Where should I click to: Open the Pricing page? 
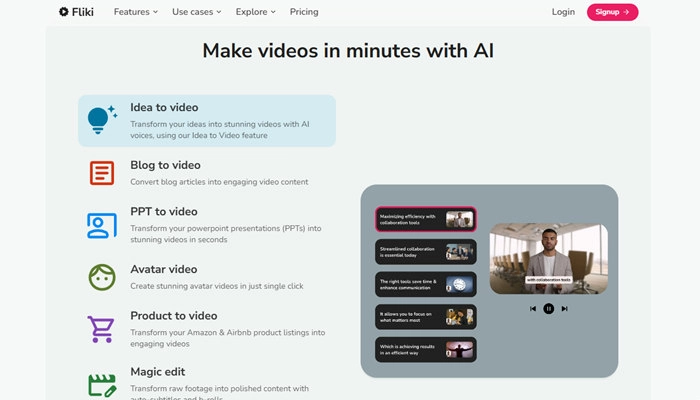304,12
